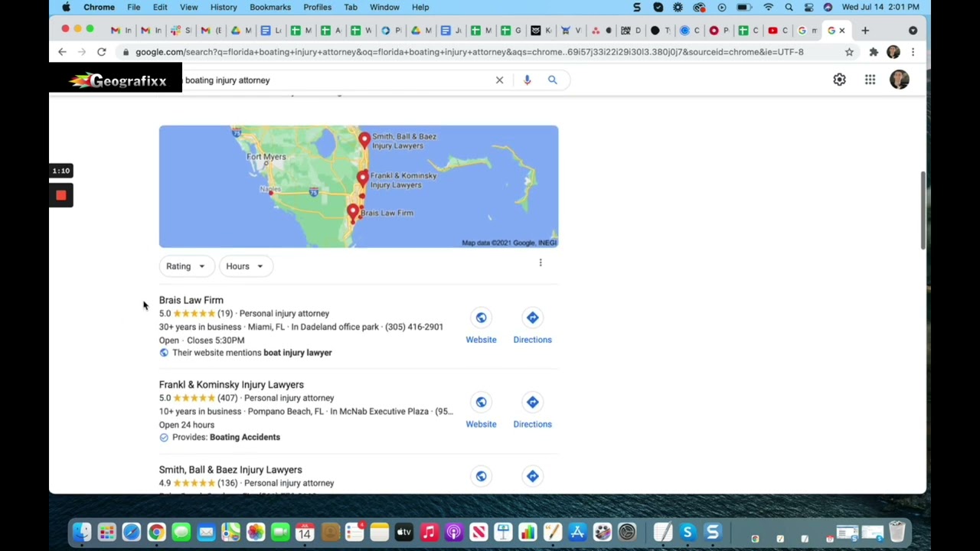The height and width of the screenshot is (551, 980).
Task: Open Brais Law Firm listing title
Action: (x=191, y=300)
